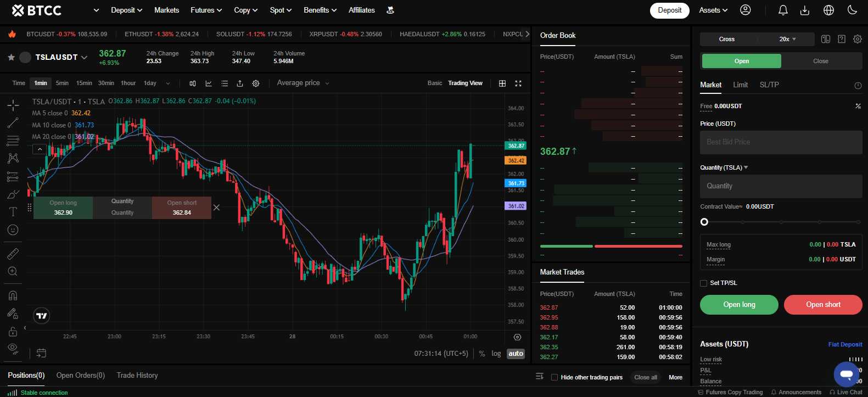Open the indicators line-chart icon

[x=209, y=83]
